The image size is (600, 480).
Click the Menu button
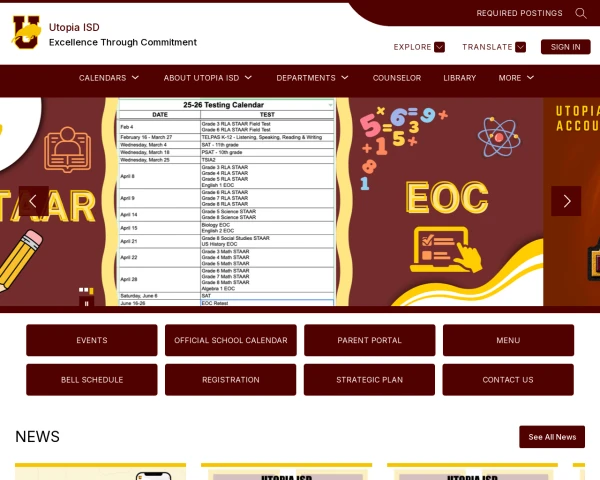click(x=508, y=340)
